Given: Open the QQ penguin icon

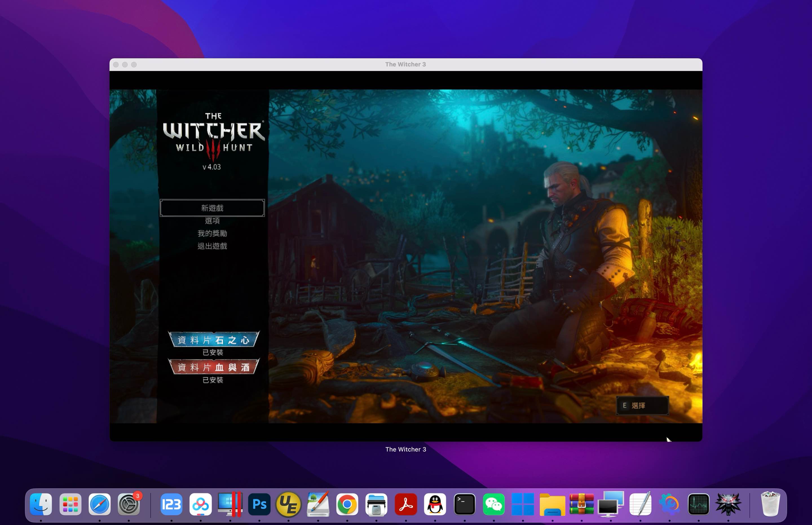Looking at the screenshot, I should point(435,504).
